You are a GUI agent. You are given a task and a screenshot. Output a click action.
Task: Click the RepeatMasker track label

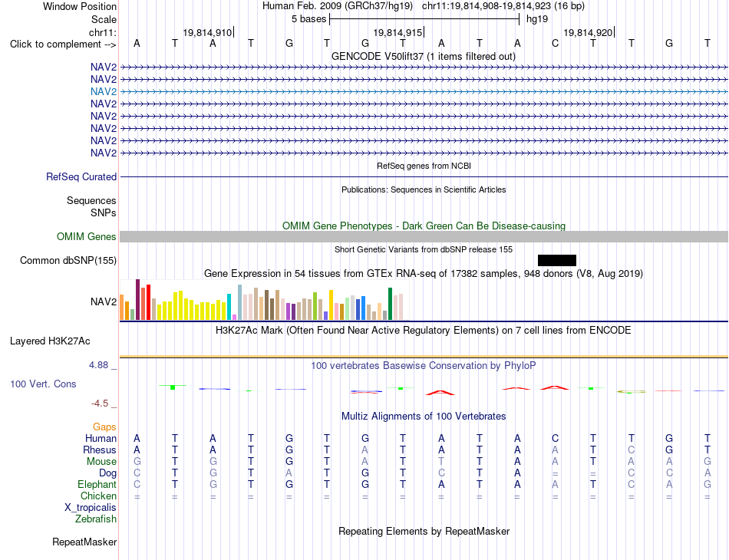84,542
